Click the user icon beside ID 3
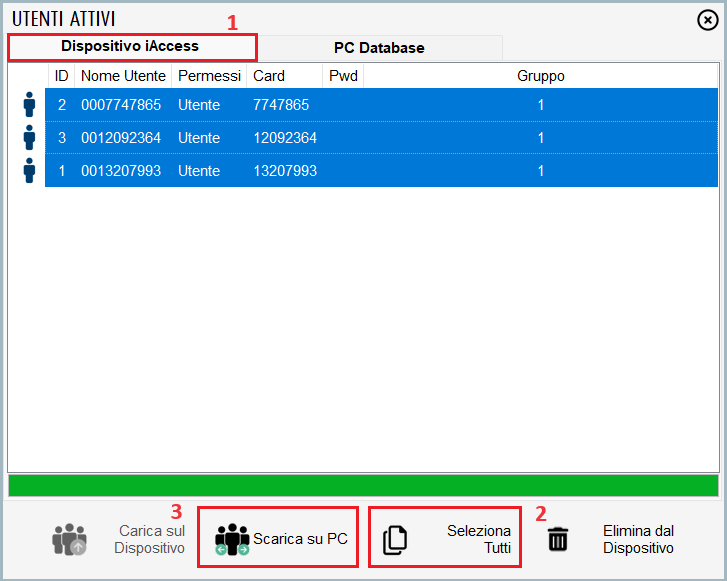The height and width of the screenshot is (581, 727). coord(29,137)
